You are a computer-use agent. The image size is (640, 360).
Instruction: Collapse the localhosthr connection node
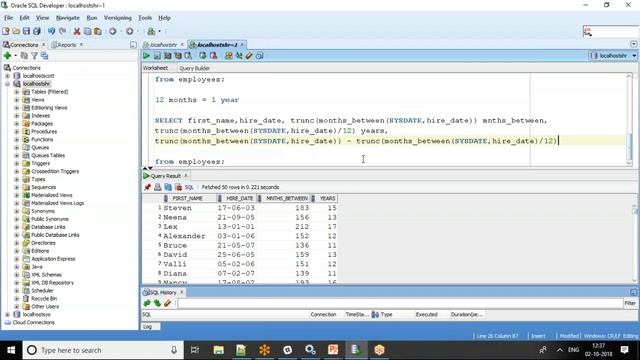(7, 84)
